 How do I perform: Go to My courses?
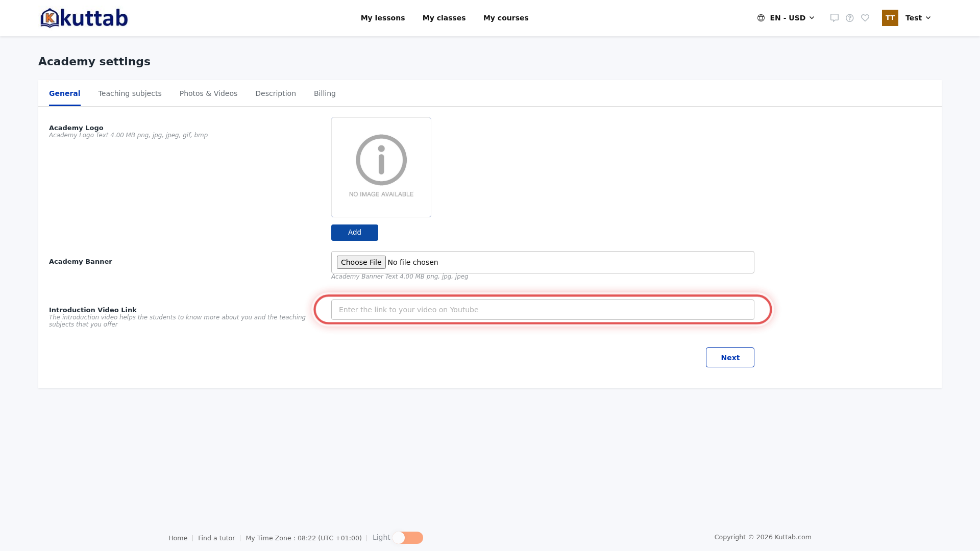[x=506, y=18]
